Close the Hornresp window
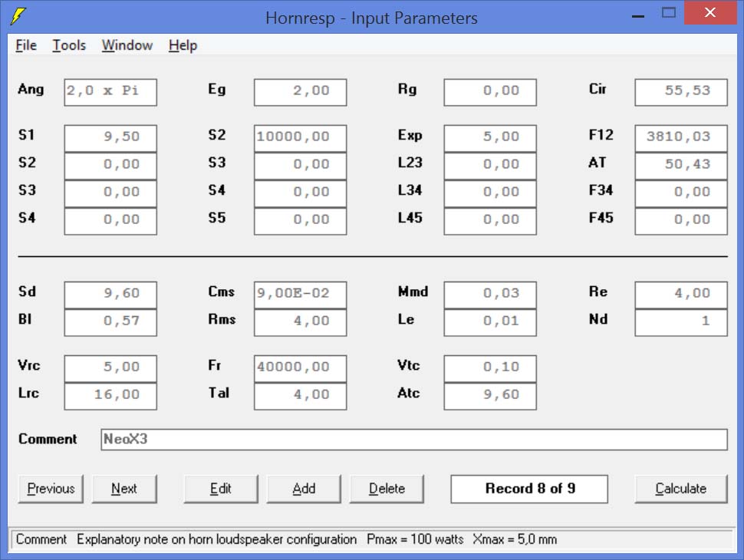 (709, 13)
